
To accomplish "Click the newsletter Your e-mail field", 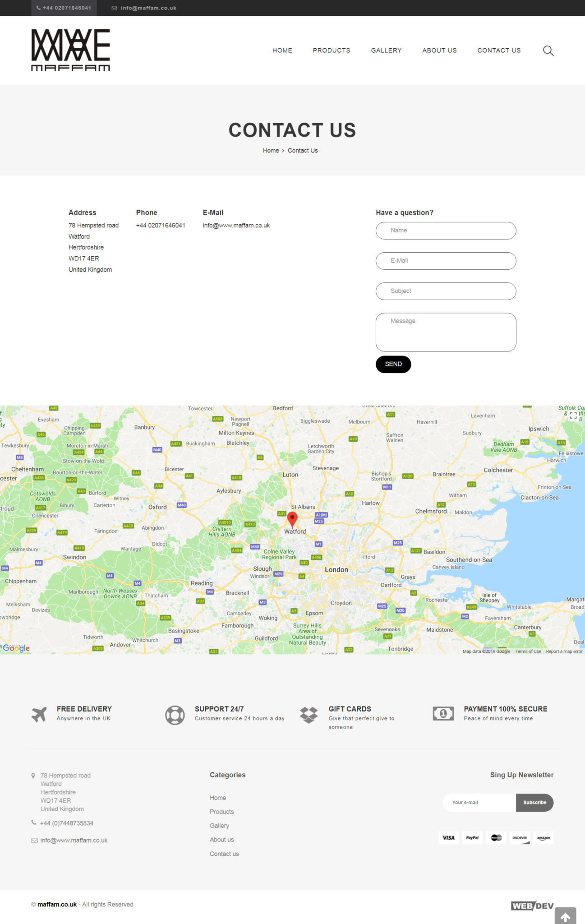I will pos(479,803).
